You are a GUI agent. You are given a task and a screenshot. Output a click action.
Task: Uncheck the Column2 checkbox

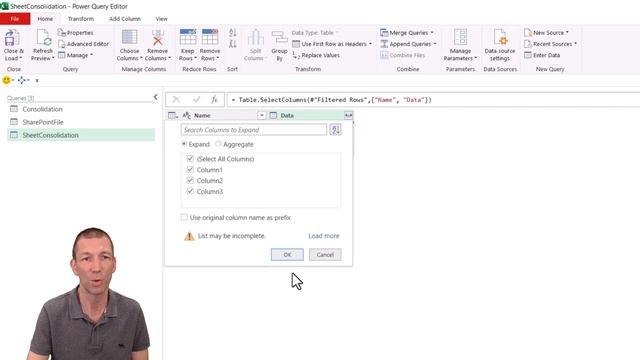[190, 180]
